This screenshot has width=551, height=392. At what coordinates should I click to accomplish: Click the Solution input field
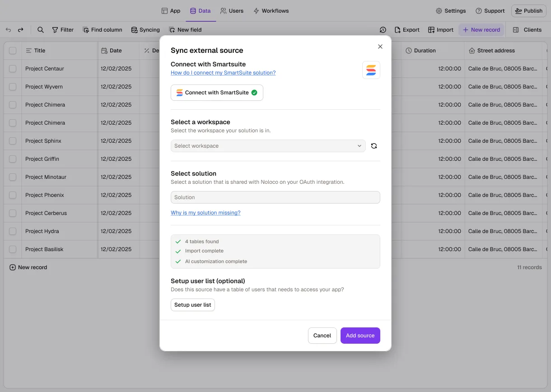pos(275,197)
